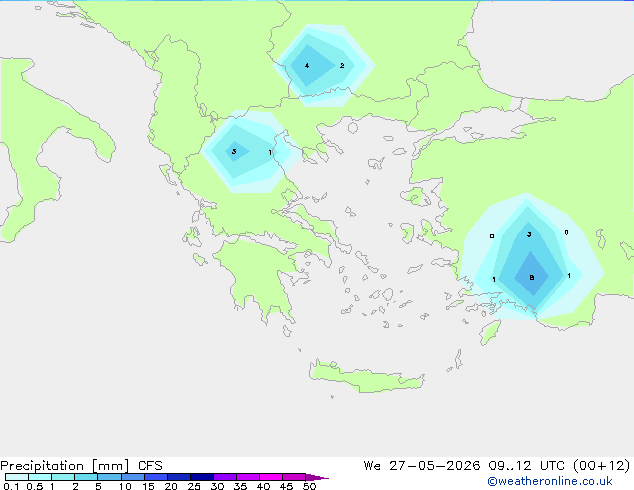Click the 20–25 mm dark blue swatch
This screenshot has width=634, height=490.
pos(178,477)
